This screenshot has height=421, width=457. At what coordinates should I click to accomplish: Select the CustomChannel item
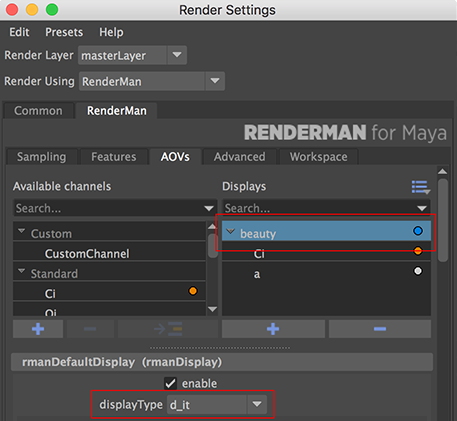tap(87, 254)
